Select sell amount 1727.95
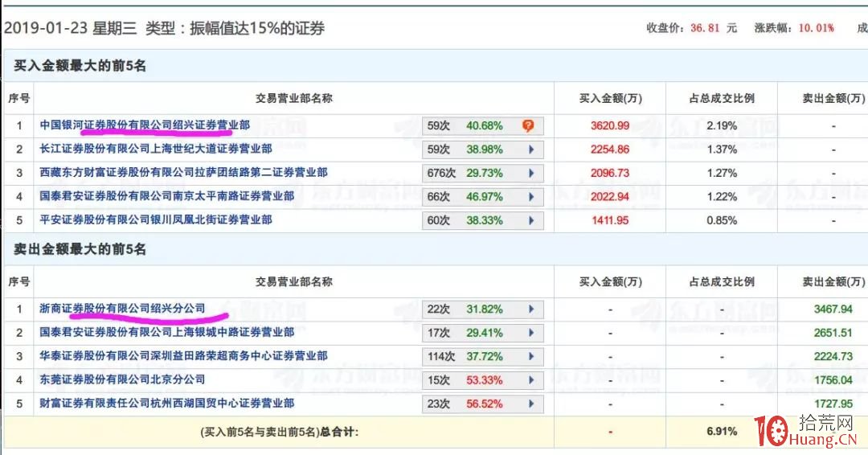868x455 pixels. click(833, 404)
